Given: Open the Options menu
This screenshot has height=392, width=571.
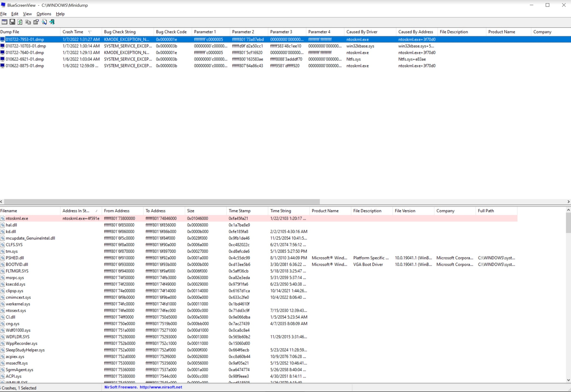Looking at the screenshot, I should 44,14.
